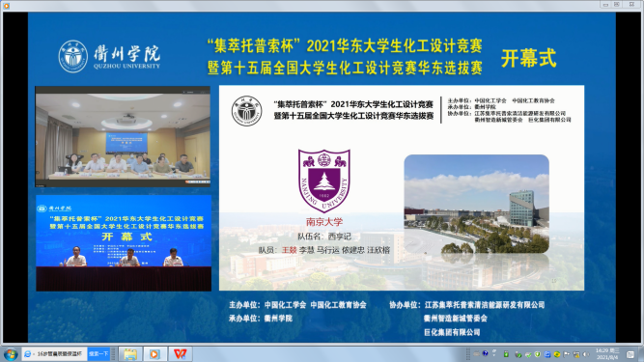This screenshot has height=362, width=644.
Task: Focus the taskbar search text field
Action: (x=59, y=353)
